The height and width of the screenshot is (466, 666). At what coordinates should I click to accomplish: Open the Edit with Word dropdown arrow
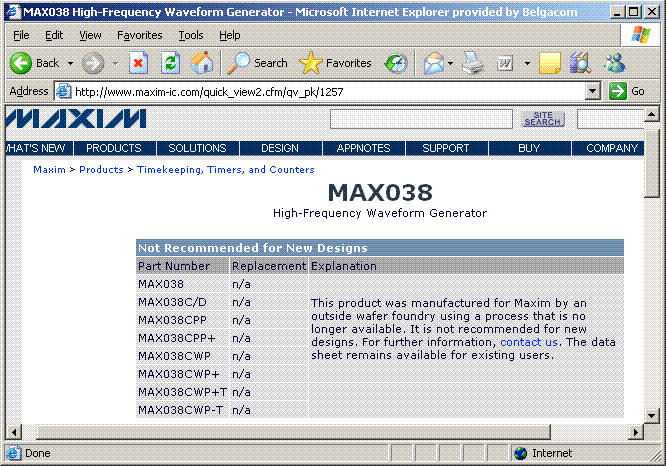[527, 64]
